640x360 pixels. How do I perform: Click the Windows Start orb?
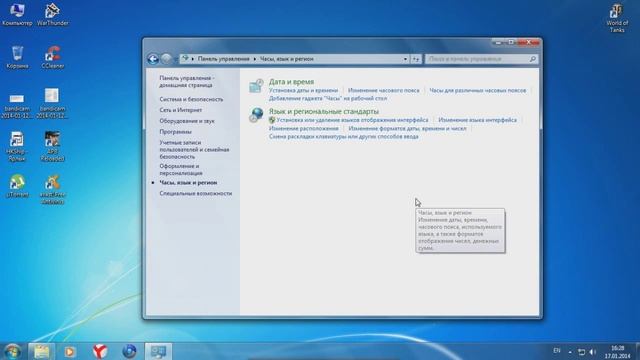coord(12,351)
